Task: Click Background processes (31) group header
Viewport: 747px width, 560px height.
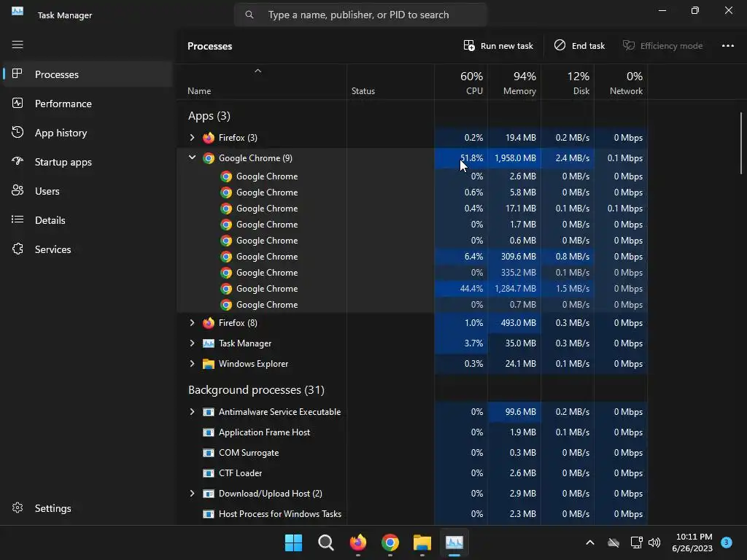Action: 256,390
